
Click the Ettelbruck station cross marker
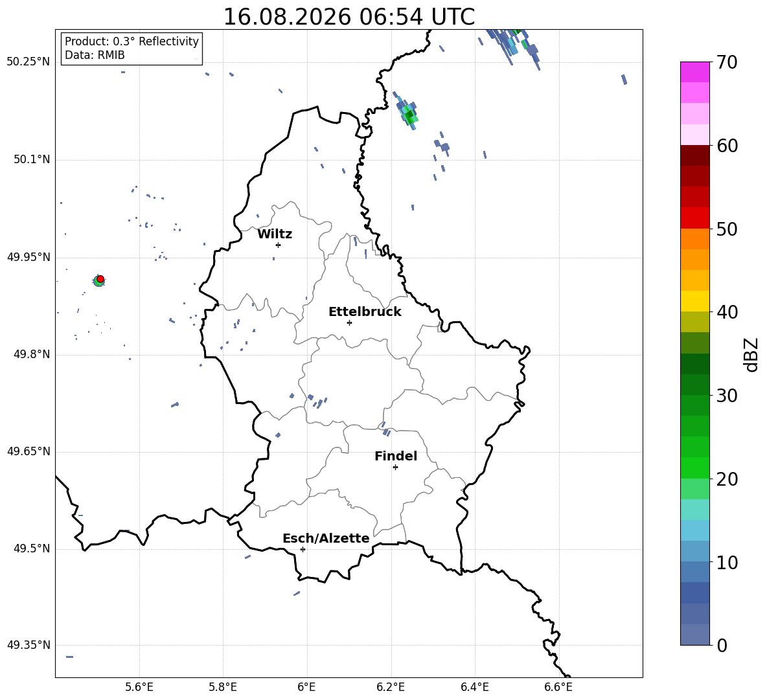[x=349, y=322]
